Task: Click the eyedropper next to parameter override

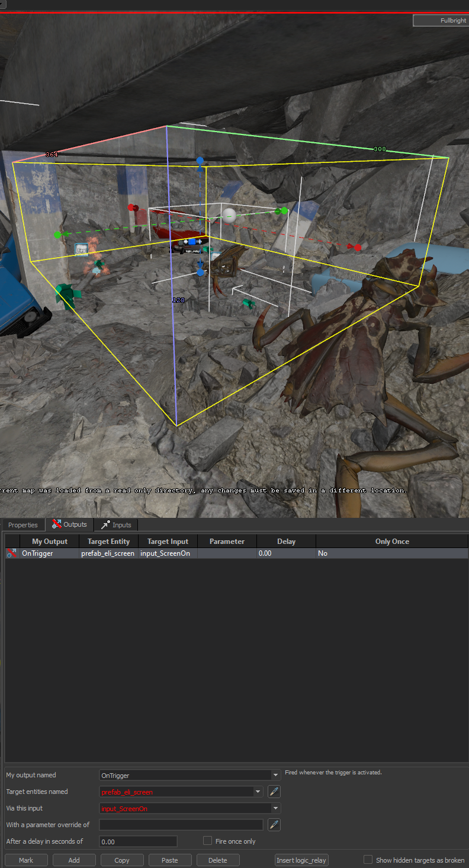Action: pos(274,825)
